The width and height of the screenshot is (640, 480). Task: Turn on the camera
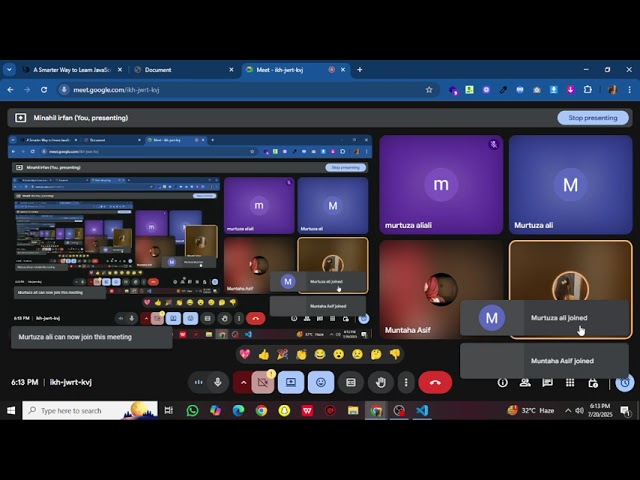[264, 382]
